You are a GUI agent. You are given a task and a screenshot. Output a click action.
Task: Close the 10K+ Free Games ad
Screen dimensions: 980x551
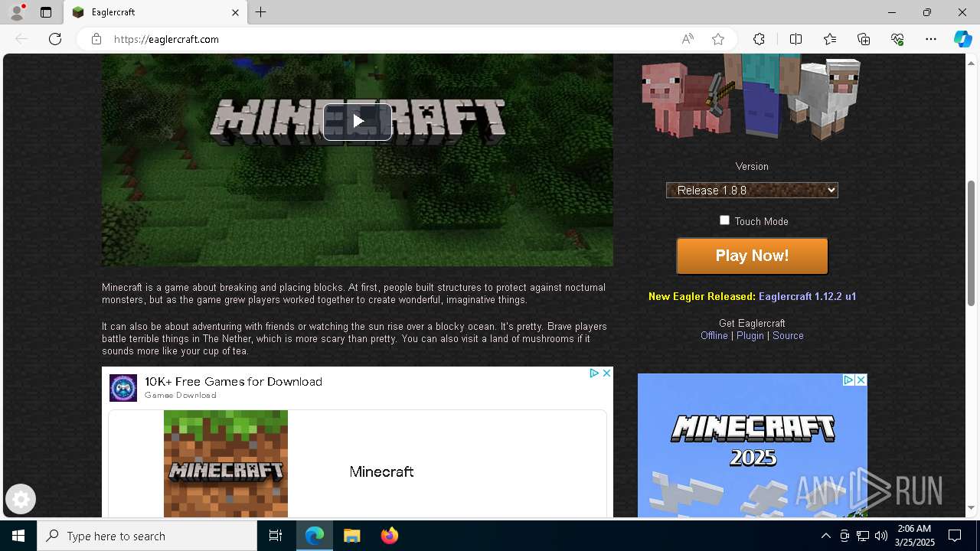[x=606, y=373]
